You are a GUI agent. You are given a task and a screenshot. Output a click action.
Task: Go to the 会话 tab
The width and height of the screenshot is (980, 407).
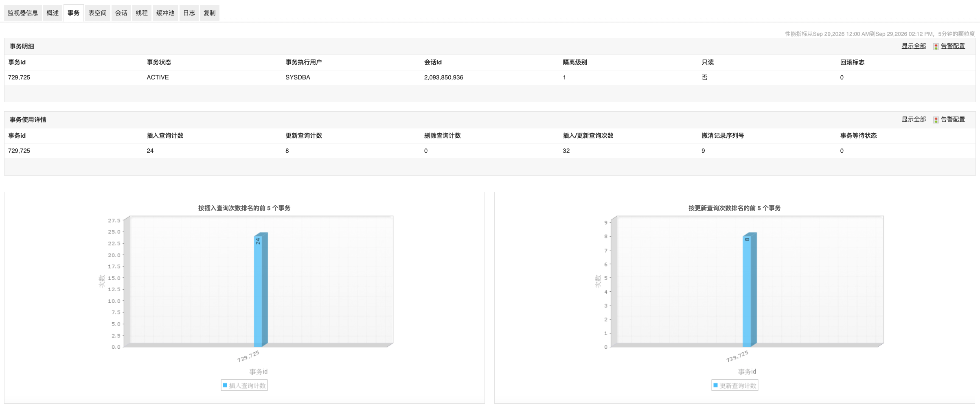(x=121, y=13)
